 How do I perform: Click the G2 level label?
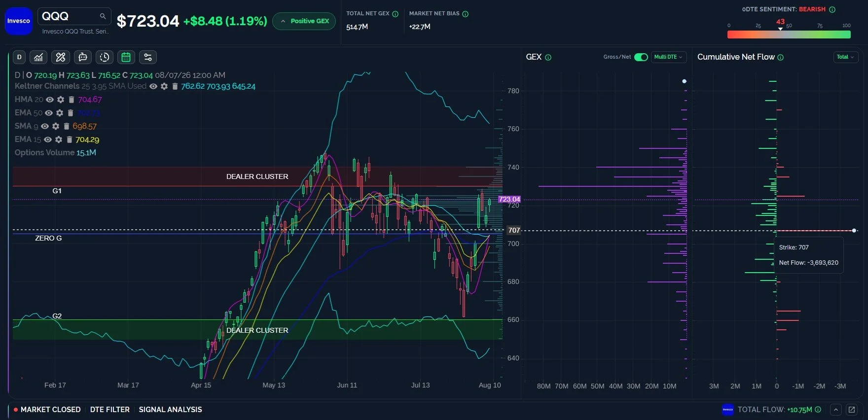[x=57, y=316]
